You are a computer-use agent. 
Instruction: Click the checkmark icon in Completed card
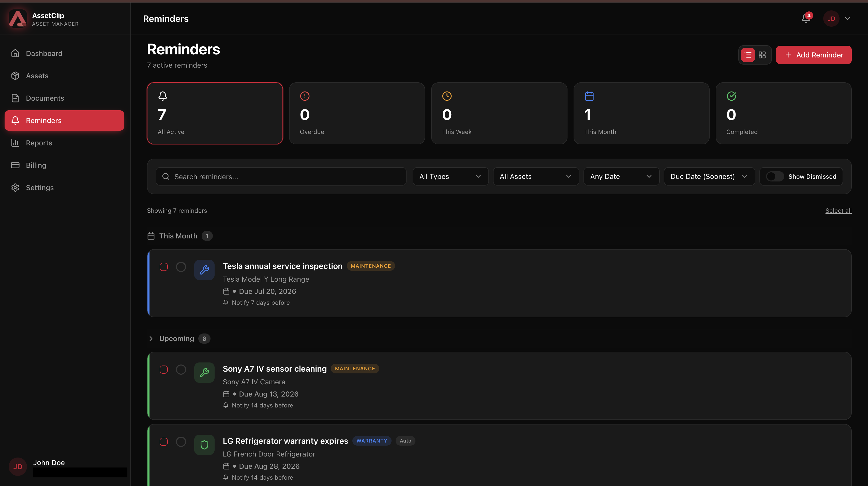tap(731, 96)
